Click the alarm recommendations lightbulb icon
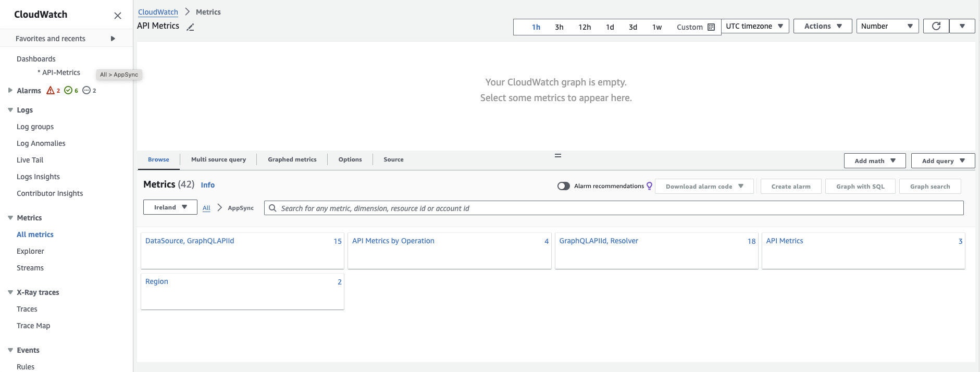Viewport: 980px width, 372px height. [x=649, y=186]
